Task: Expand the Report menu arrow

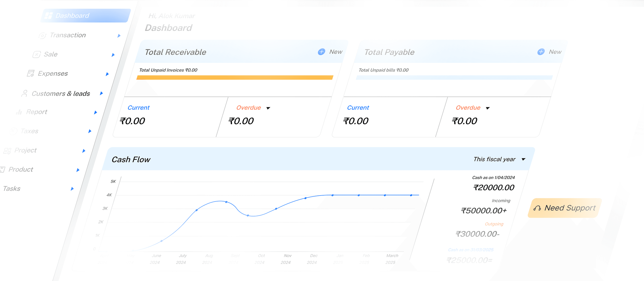Action: coord(95,113)
